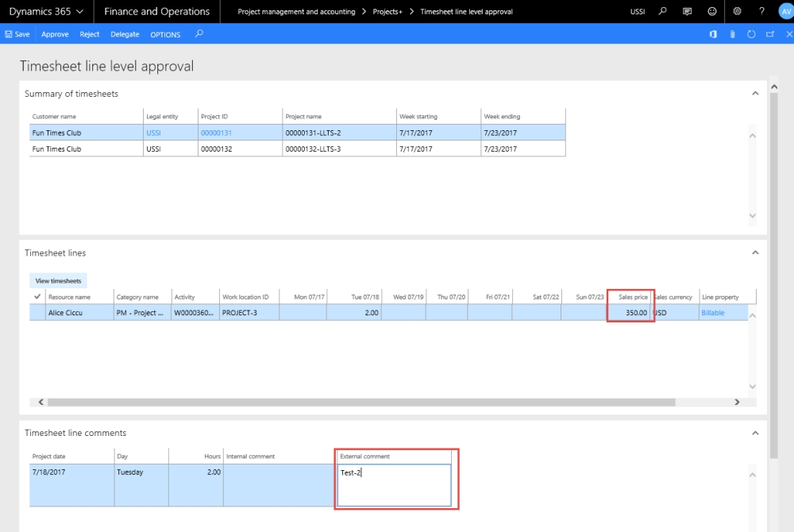This screenshot has height=532, width=794.
Task: Collapse the Timesheet line comments section
Action: tap(755, 433)
